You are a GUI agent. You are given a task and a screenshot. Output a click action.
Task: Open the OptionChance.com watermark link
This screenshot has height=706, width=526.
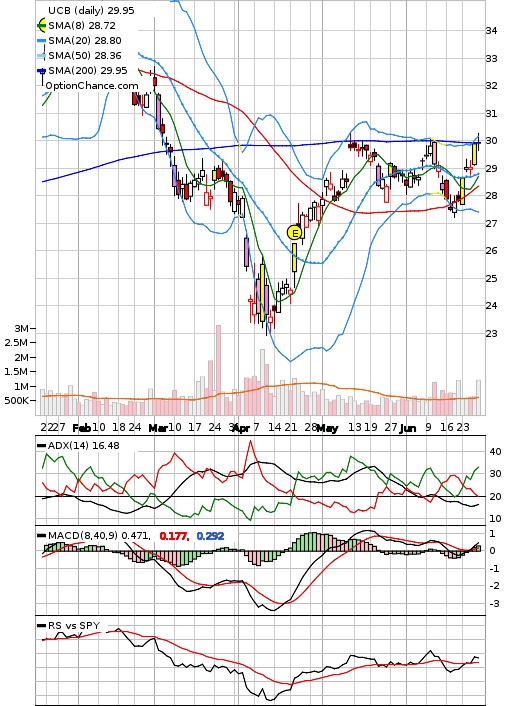pyautogui.click(x=92, y=86)
